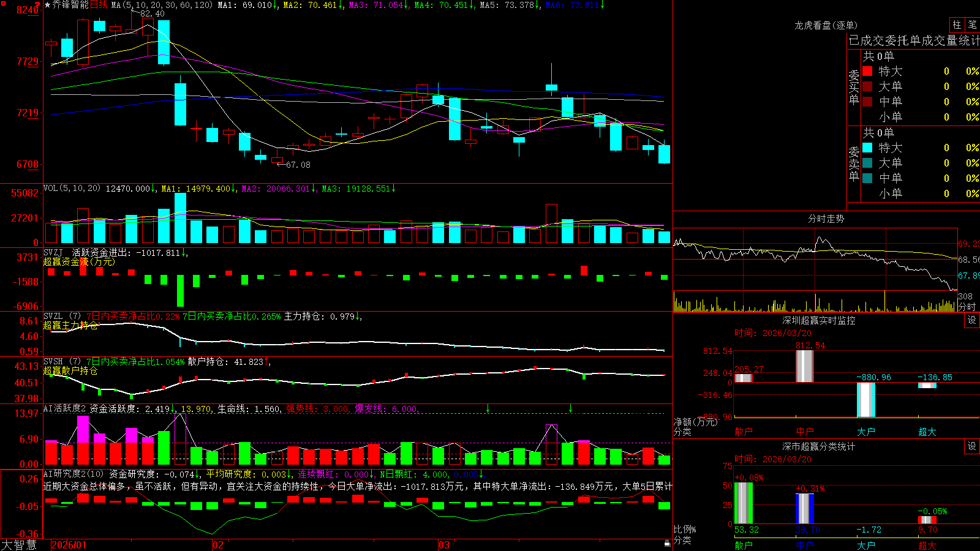Select the 深市超赢分类统计 panel title
This screenshot has width=980, height=551.
point(819,446)
